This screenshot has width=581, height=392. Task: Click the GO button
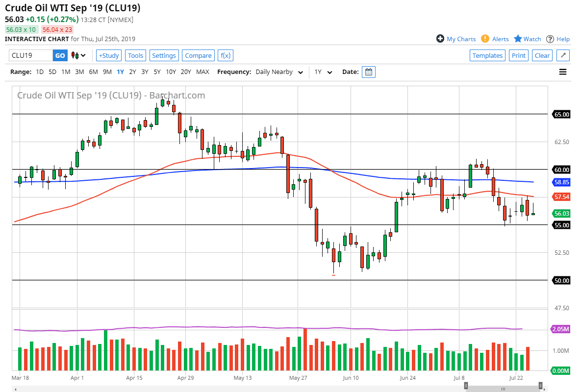(x=60, y=55)
